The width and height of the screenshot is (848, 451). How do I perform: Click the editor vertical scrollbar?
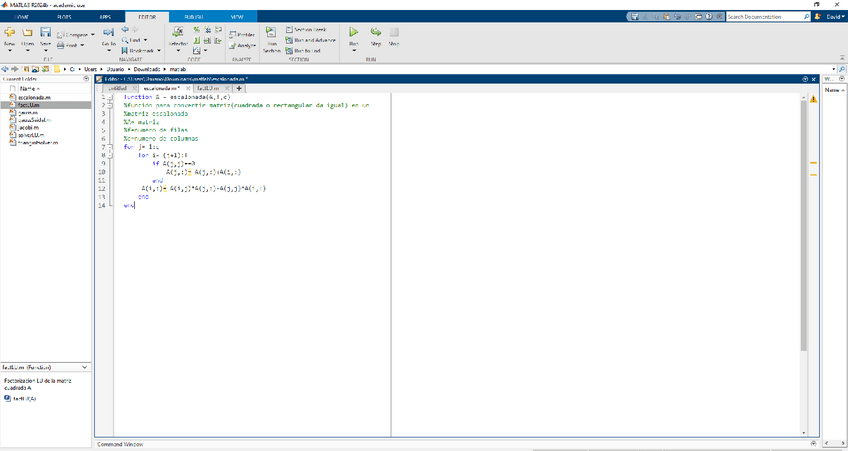click(x=804, y=220)
